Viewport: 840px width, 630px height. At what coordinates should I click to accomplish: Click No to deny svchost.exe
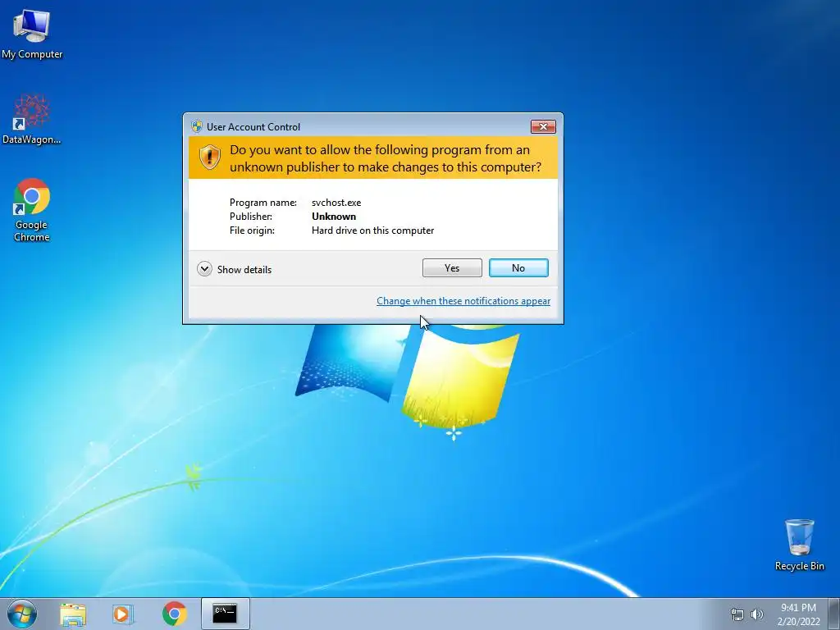(x=518, y=268)
